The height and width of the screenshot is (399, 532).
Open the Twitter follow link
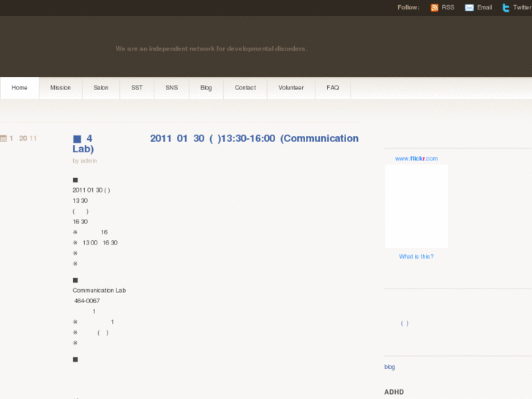click(522, 7)
